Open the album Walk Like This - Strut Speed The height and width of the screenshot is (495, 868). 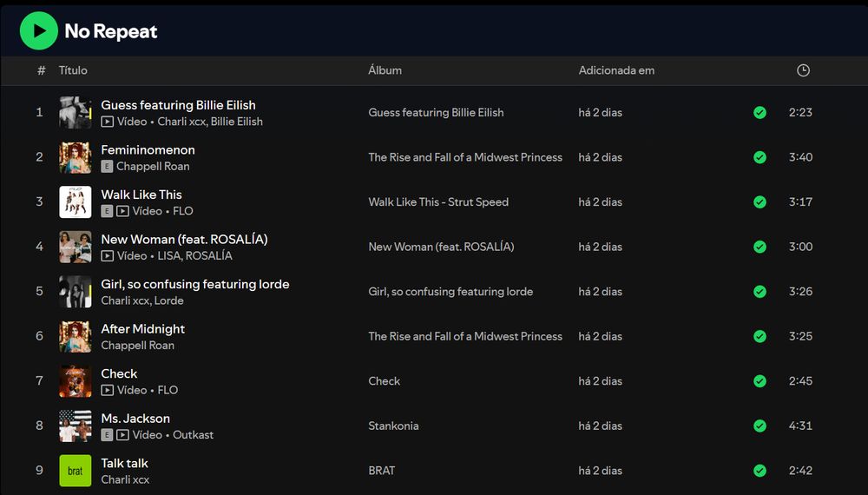(x=438, y=202)
